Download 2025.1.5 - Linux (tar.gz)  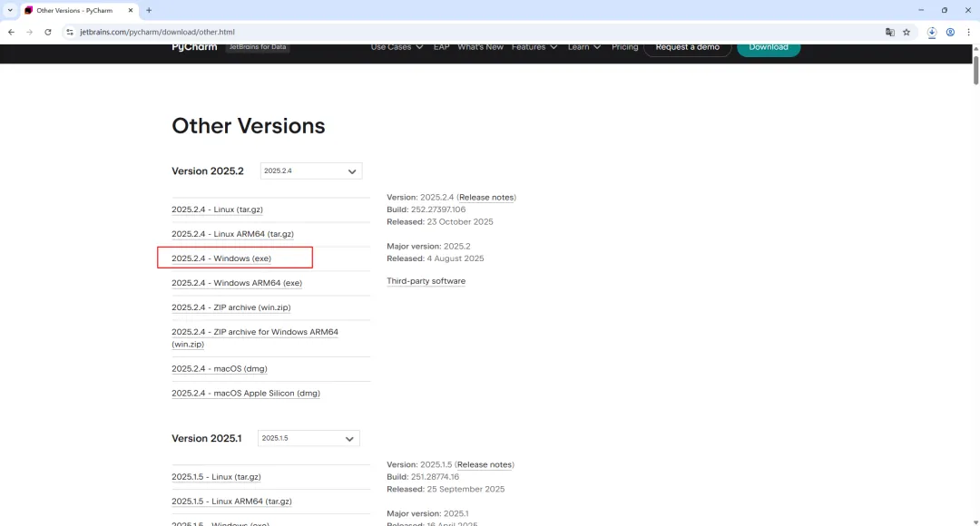216,477
